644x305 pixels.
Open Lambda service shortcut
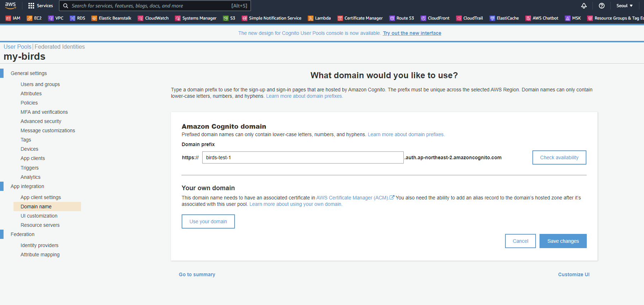click(x=319, y=18)
